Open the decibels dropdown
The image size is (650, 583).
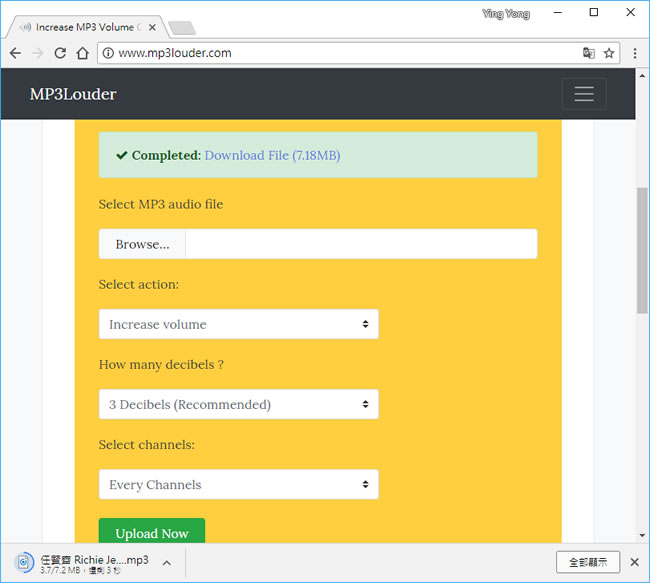coord(238,404)
